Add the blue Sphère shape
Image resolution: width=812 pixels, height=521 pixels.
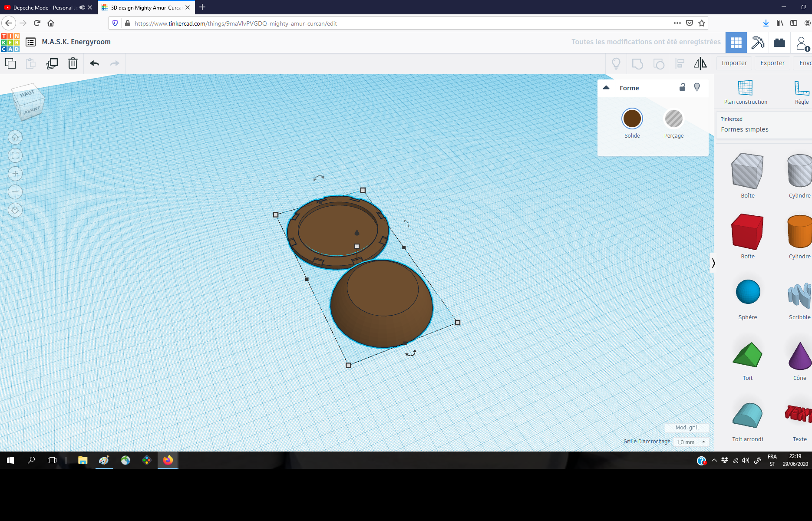(x=748, y=292)
